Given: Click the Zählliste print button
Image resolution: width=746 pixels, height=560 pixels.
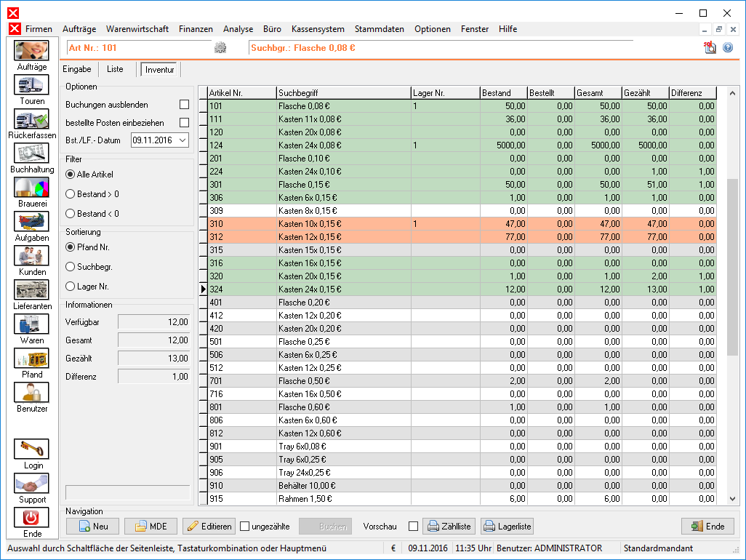Looking at the screenshot, I should pos(449,527).
